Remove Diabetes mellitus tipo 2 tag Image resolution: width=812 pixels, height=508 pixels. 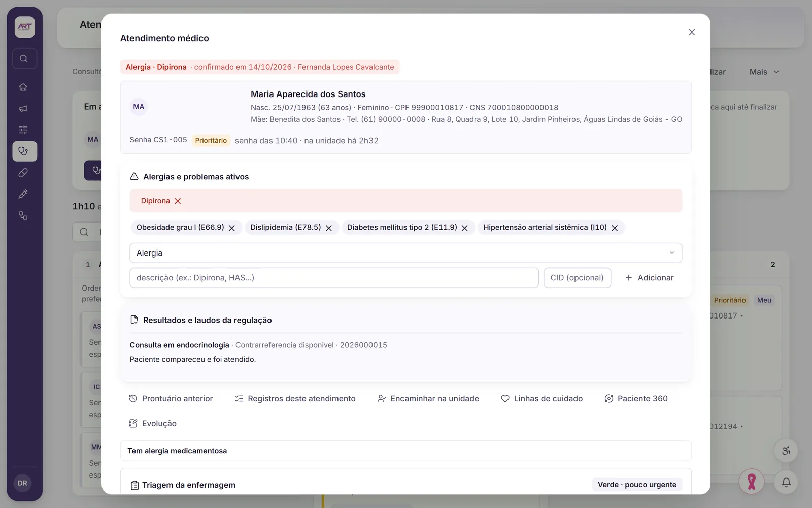pos(465,228)
